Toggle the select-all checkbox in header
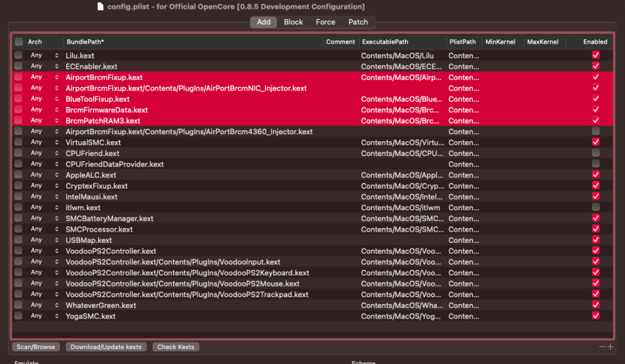 [x=19, y=41]
